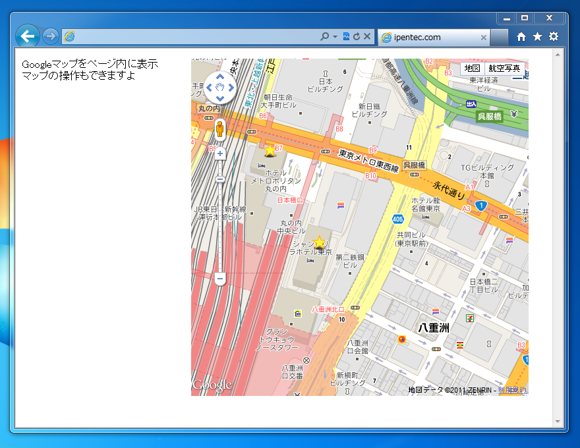Open the address bar dropdown arrow
The height and width of the screenshot is (448, 580).
(x=335, y=37)
